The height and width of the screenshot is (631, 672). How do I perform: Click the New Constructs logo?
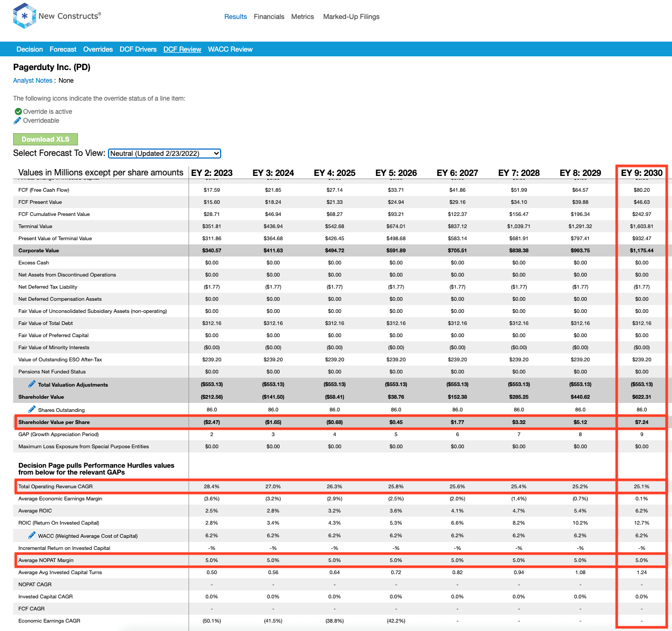click(x=57, y=16)
